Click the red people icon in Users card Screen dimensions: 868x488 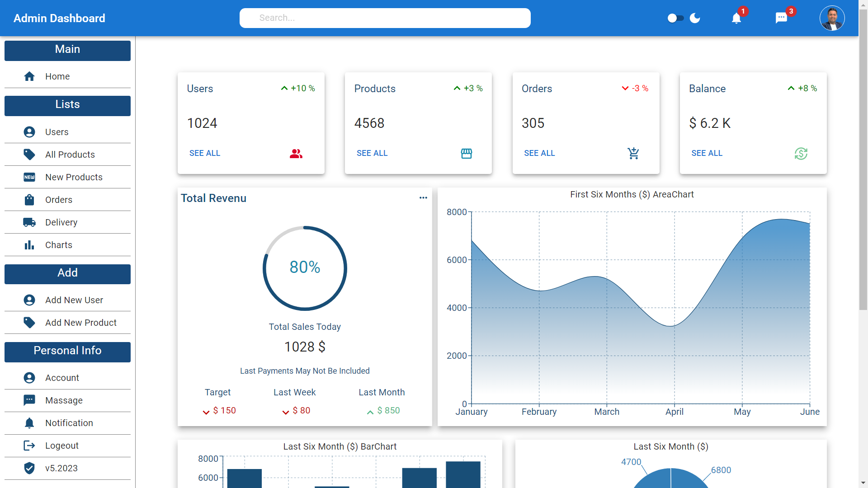point(296,154)
